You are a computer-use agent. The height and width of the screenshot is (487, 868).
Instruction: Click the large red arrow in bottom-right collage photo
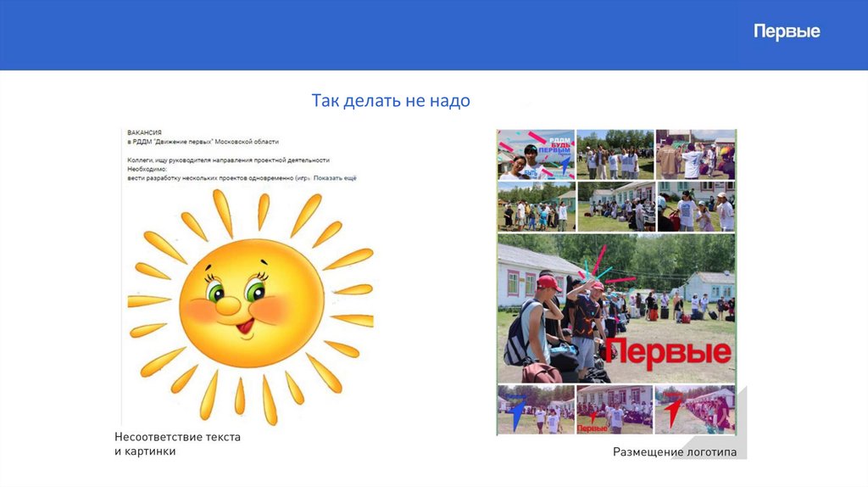674,411
